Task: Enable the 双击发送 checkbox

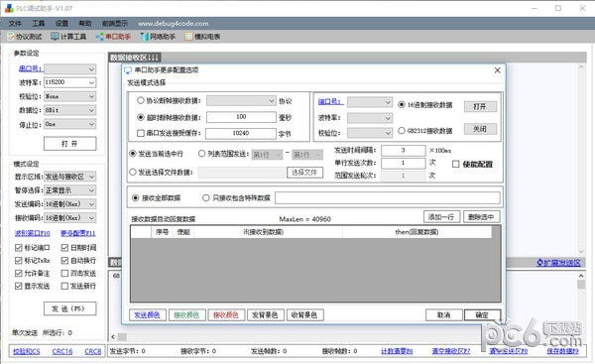Action: (x=64, y=274)
